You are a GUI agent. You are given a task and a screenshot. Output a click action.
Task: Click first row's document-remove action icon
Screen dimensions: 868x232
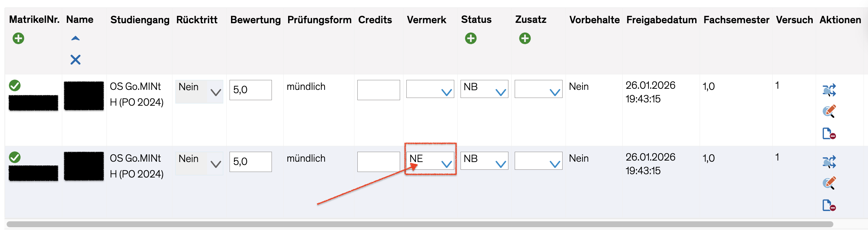pyautogui.click(x=829, y=133)
